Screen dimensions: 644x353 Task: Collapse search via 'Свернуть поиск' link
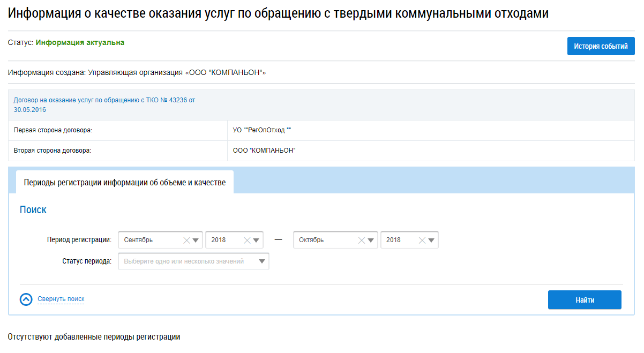pyautogui.click(x=61, y=299)
